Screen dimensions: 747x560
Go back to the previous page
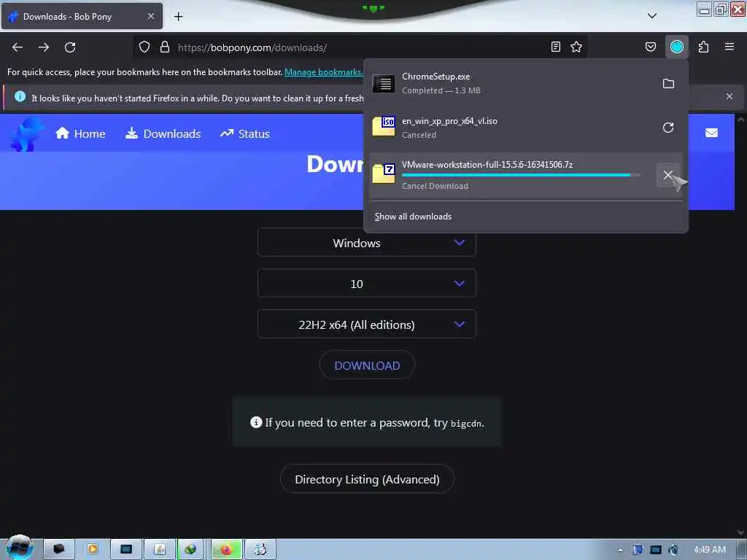pyautogui.click(x=18, y=47)
